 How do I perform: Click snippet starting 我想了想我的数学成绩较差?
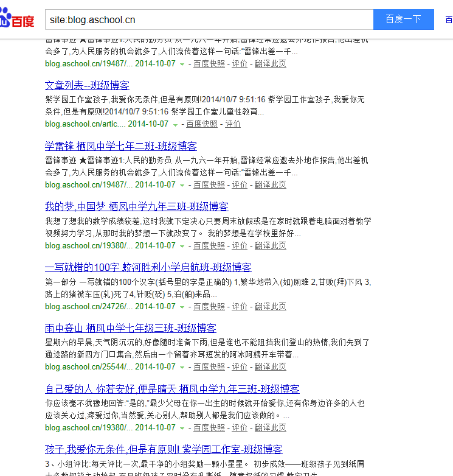[x=208, y=227]
